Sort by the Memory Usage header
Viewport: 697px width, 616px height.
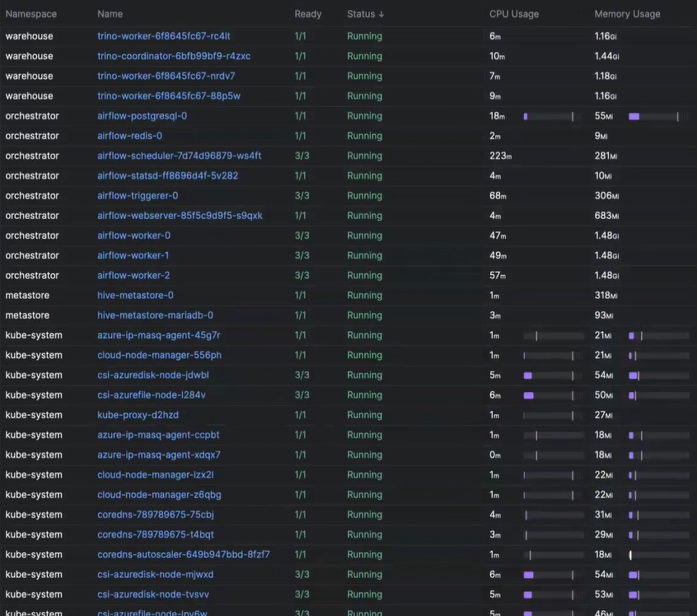[627, 14]
